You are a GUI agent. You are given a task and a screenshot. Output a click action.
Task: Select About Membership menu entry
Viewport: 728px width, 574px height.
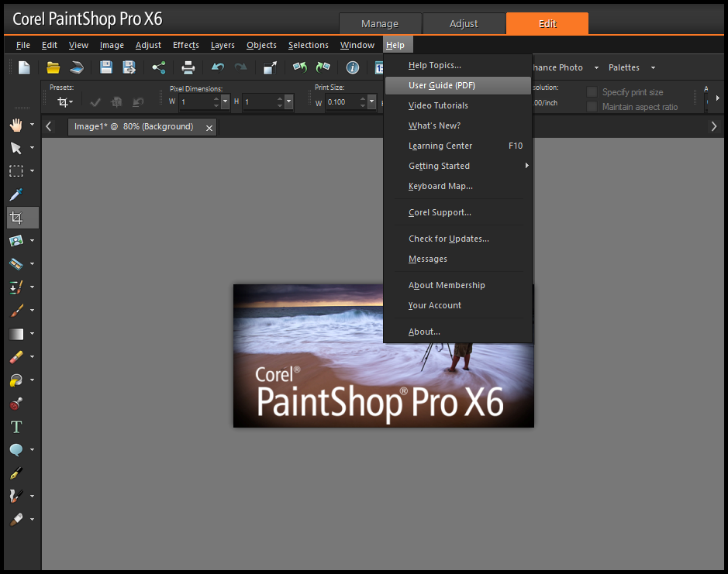(x=457, y=285)
